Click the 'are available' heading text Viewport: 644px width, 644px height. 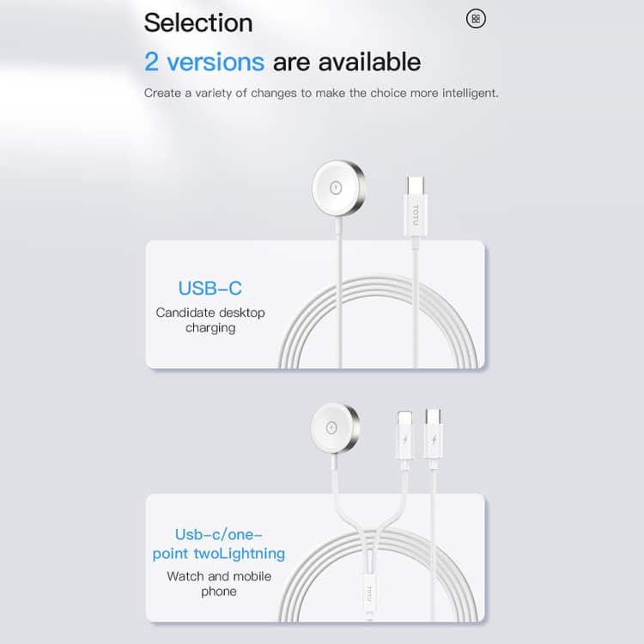(347, 62)
